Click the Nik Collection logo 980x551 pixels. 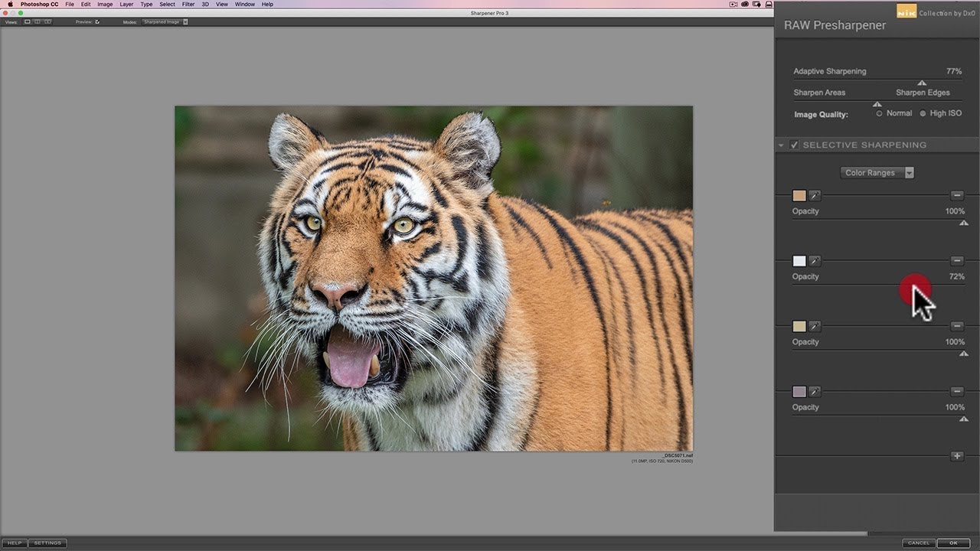906,11
